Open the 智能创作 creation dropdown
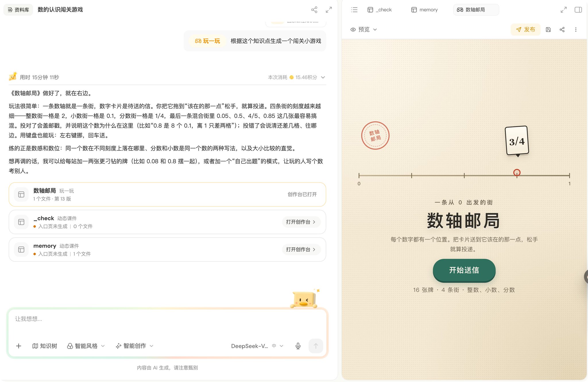Image resolution: width=588 pixels, height=382 pixels. click(x=134, y=346)
